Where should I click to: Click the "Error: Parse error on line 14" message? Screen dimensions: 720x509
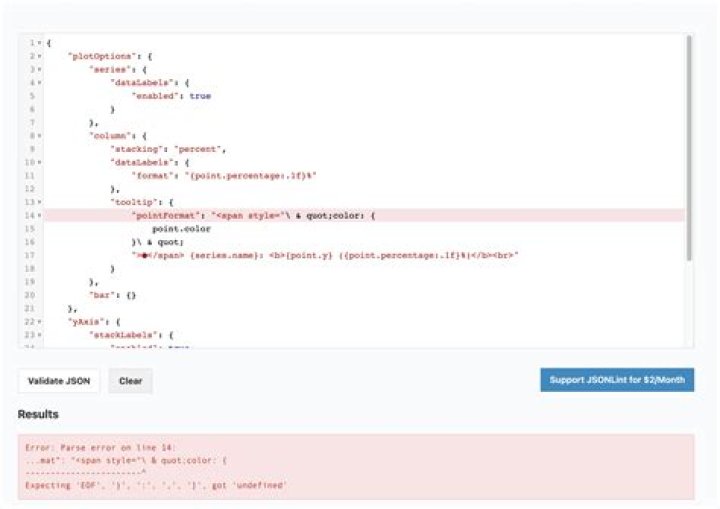tap(101, 447)
